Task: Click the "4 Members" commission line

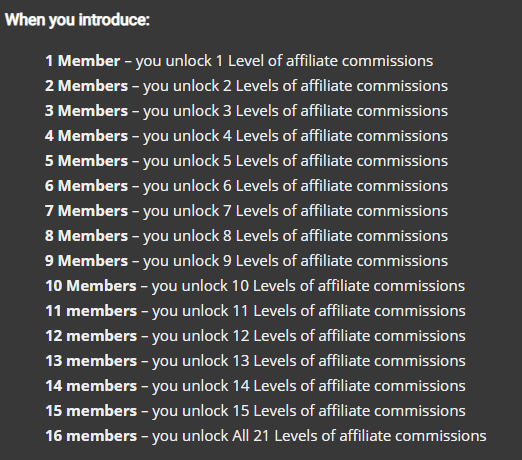Action: [x=246, y=136]
